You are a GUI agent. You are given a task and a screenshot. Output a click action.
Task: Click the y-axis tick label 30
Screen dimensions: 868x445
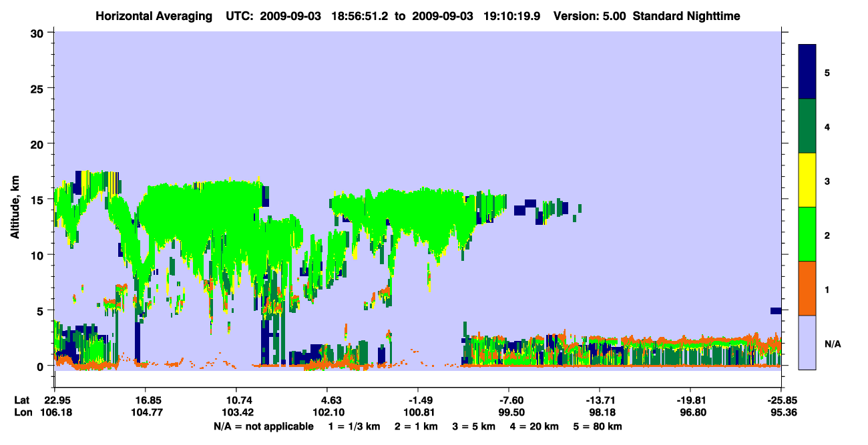tap(37, 33)
